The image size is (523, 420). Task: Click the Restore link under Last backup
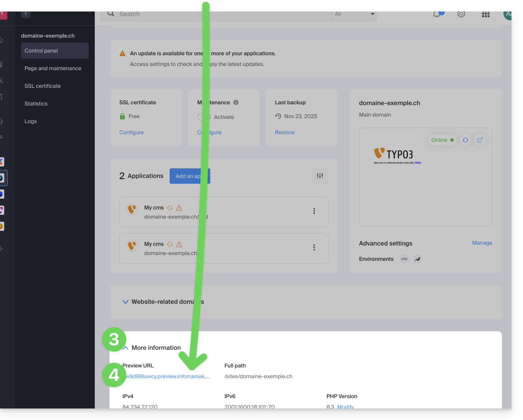click(x=285, y=132)
